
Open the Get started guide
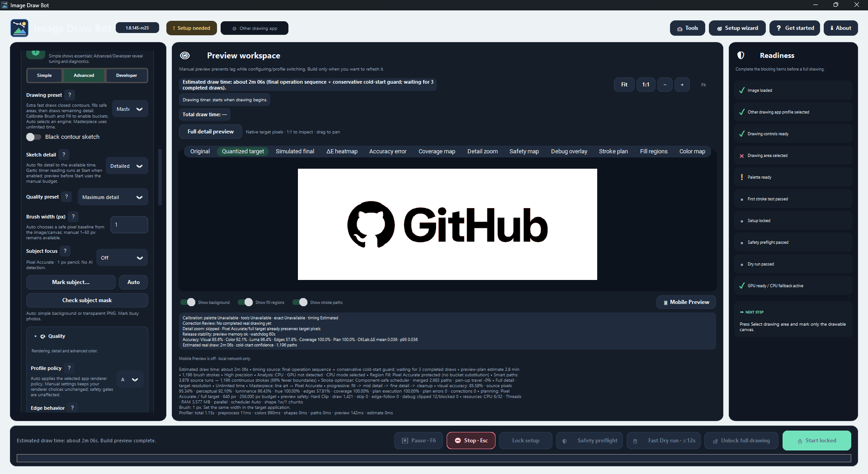pyautogui.click(x=795, y=28)
